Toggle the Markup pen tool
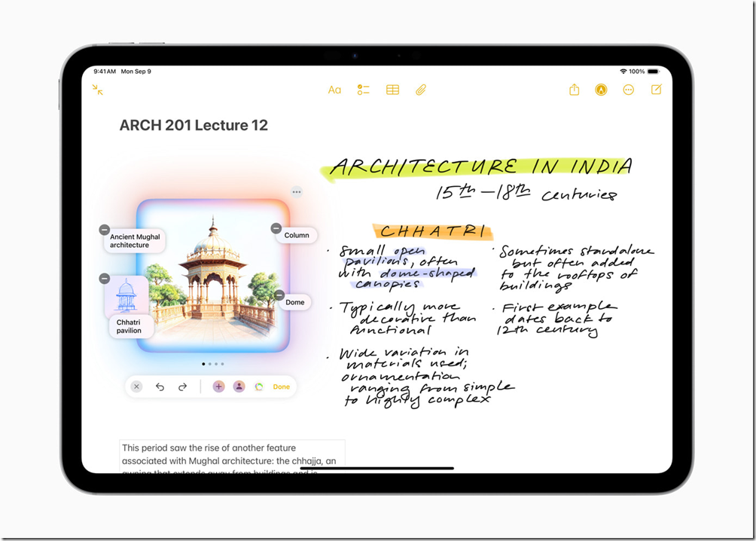Image resolution: width=756 pixels, height=541 pixels. click(601, 90)
